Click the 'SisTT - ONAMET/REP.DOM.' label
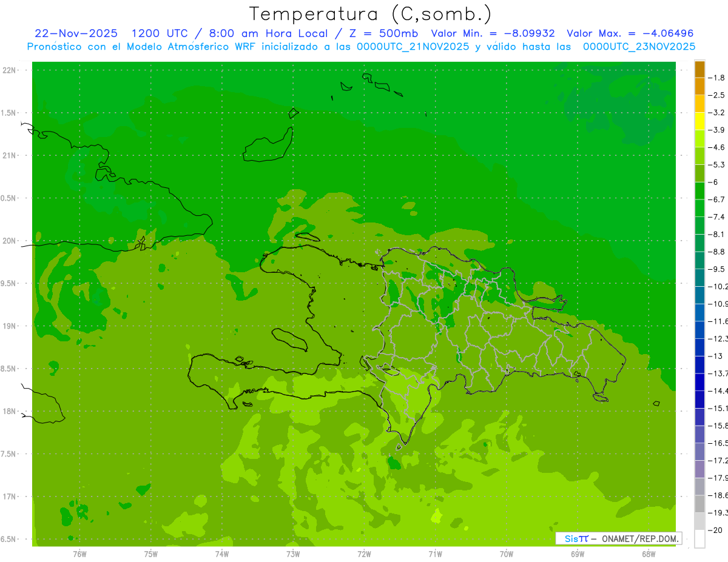The image size is (728, 562). 618,538
